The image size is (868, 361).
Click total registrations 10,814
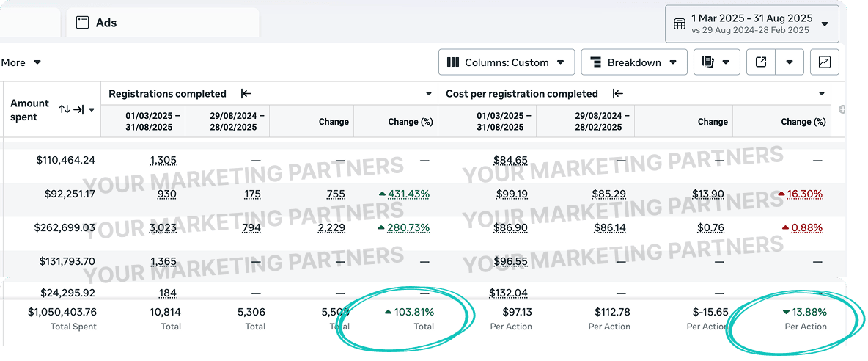tap(166, 313)
